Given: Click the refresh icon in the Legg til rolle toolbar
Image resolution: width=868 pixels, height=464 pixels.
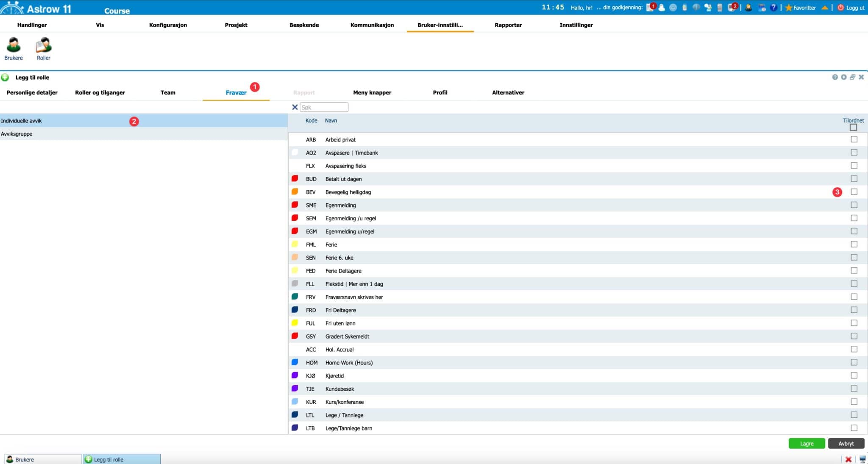Looking at the screenshot, I should [x=843, y=77].
